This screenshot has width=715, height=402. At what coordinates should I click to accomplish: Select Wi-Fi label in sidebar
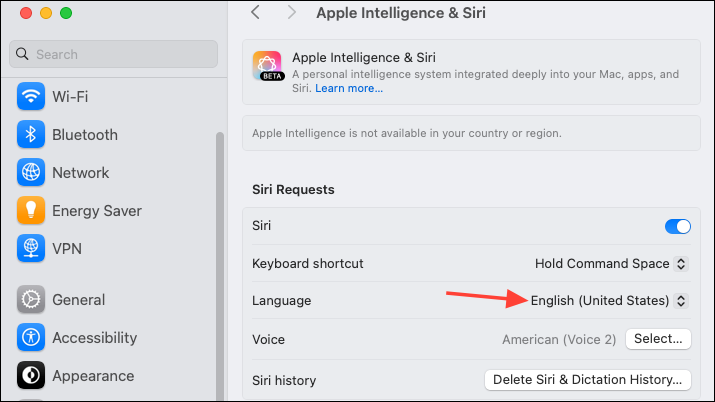click(70, 97)
